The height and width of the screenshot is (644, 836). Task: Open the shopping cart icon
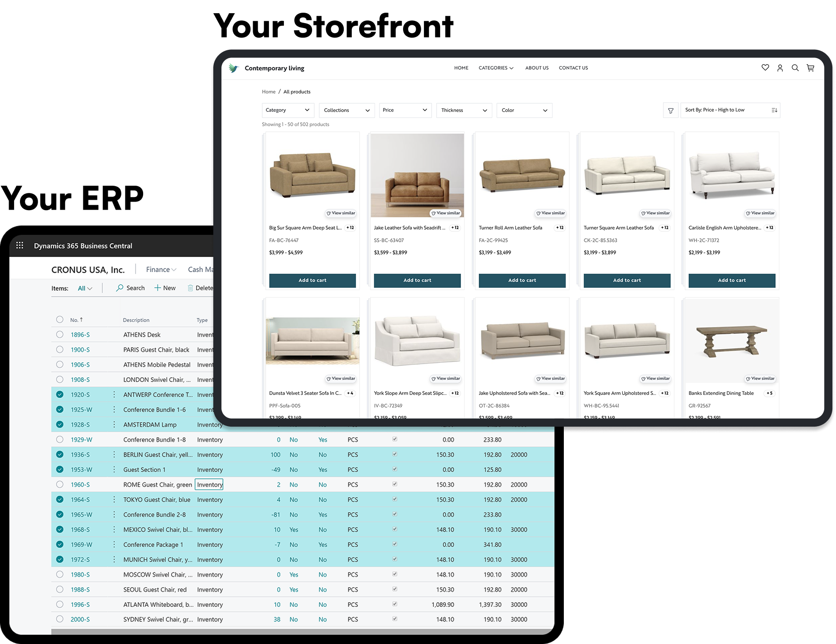810,68
